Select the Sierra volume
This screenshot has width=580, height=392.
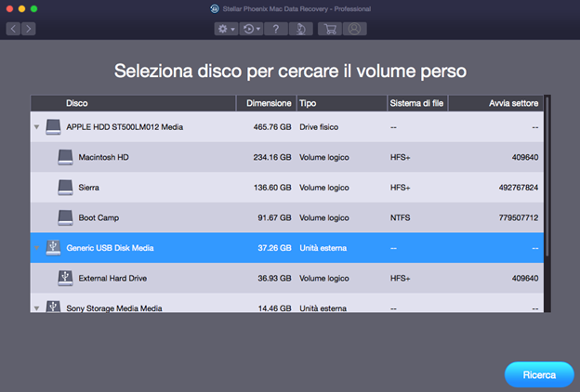pos(287,188)
